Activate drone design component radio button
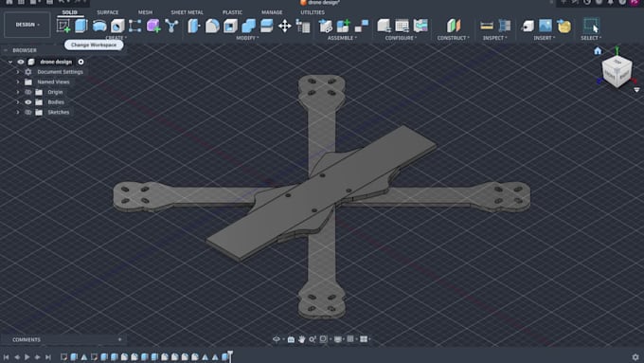The height and width of the screenshot is (363, 644). tap(80, 62)
